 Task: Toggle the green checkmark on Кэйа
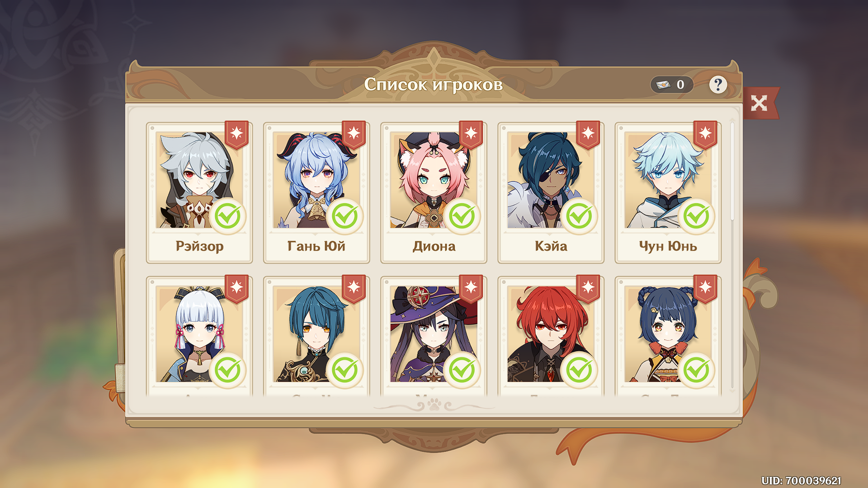pyautogui.click(x=579, y=216)
